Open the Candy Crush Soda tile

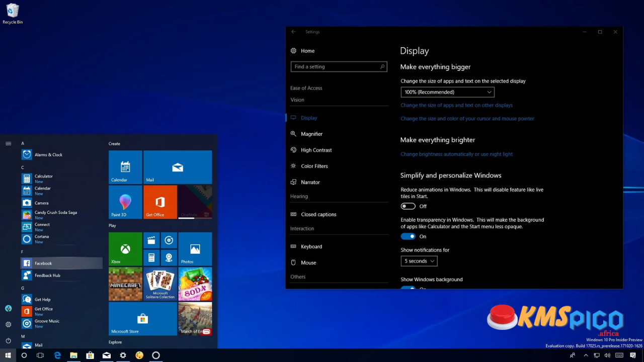(195, 284)
